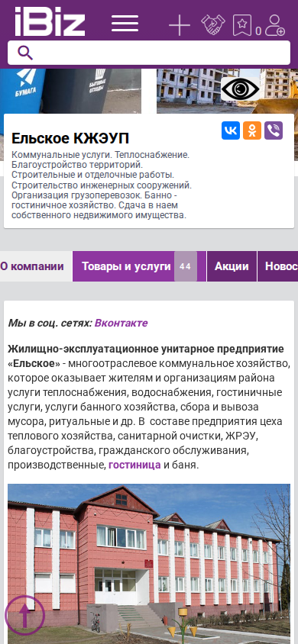
Task: Open the bookmarks favorites icon
Action: click(242, 25)
